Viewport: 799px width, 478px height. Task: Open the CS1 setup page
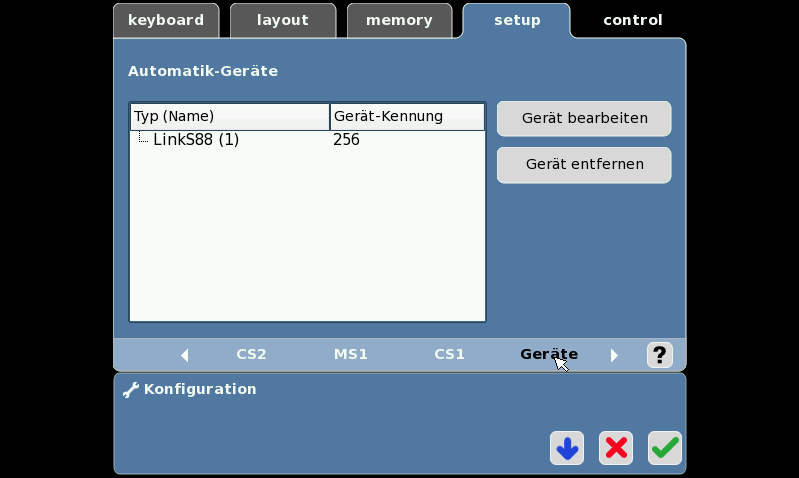tap(449, 354)
